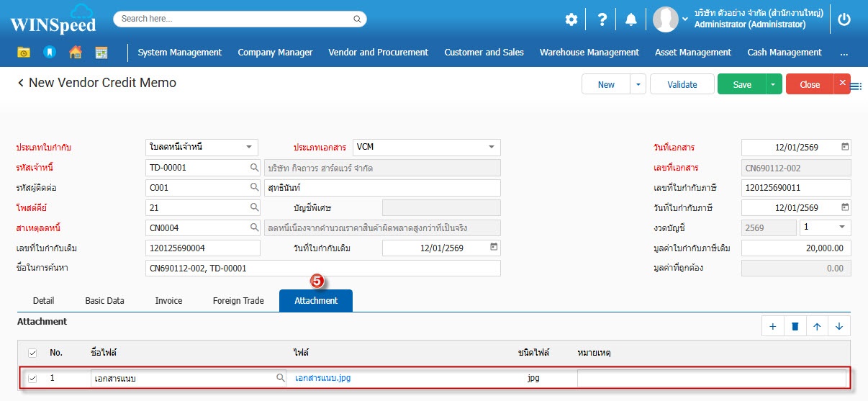868x401 pixels.
Task: Open the notifications bell
Action: (x=630, y=19)
